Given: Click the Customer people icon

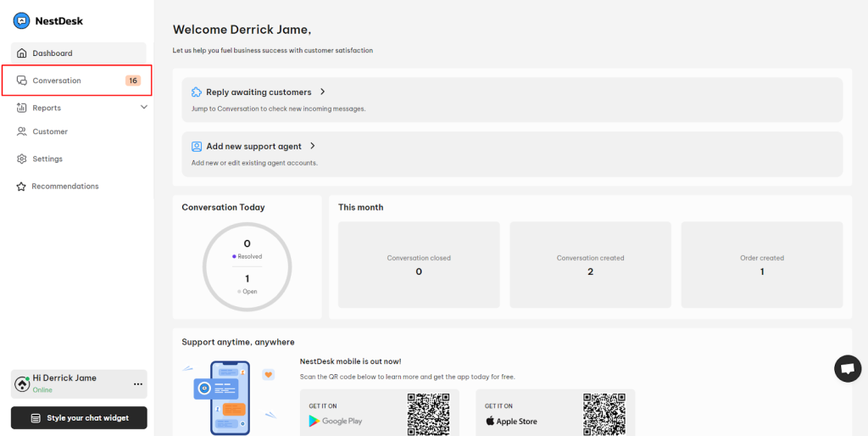Looking at the screenshot, I should (21, 131).
